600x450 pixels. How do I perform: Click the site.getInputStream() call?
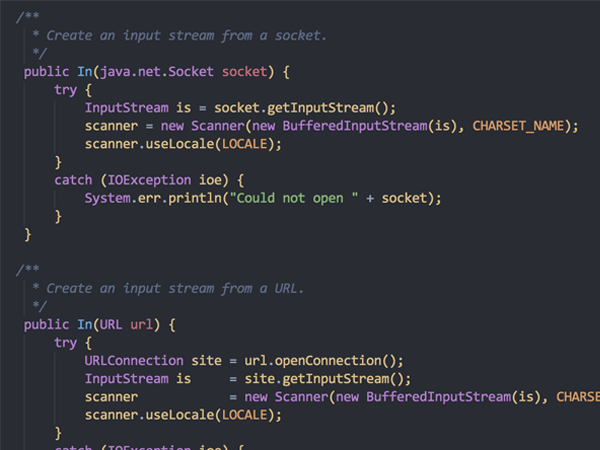click(x=328, y=379)
